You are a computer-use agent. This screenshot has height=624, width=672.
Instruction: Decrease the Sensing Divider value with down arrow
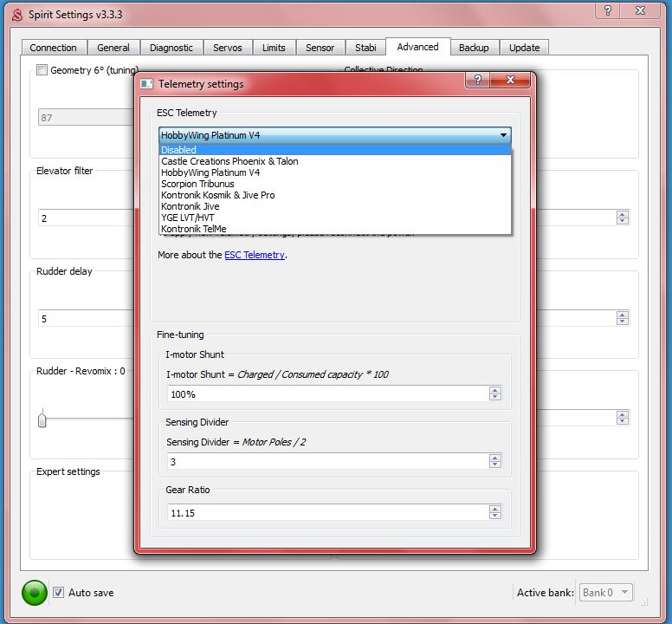(494, 466)
